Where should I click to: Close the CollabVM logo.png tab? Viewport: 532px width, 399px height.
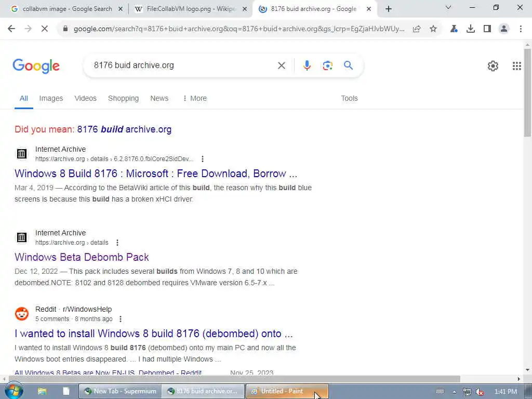[244, 9]
